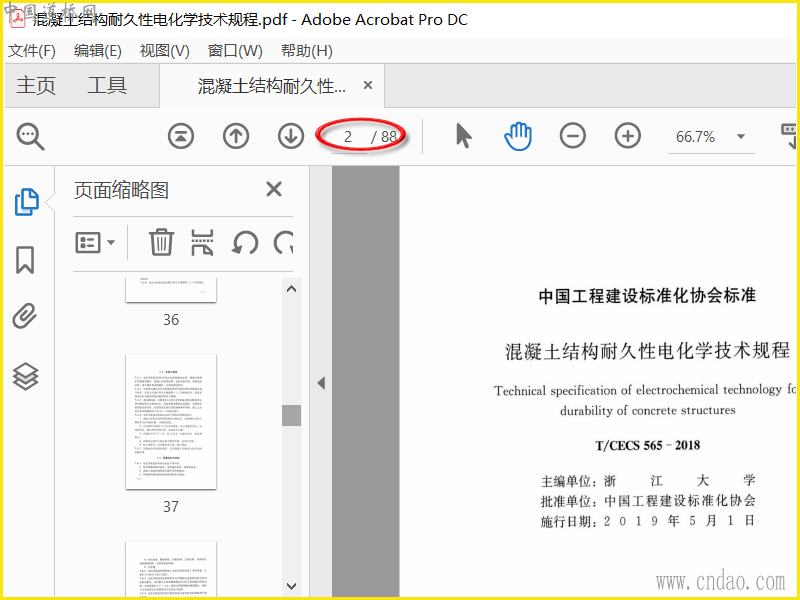Select page 36 thumbnail
800x600 pixels.
pos(171,290)
